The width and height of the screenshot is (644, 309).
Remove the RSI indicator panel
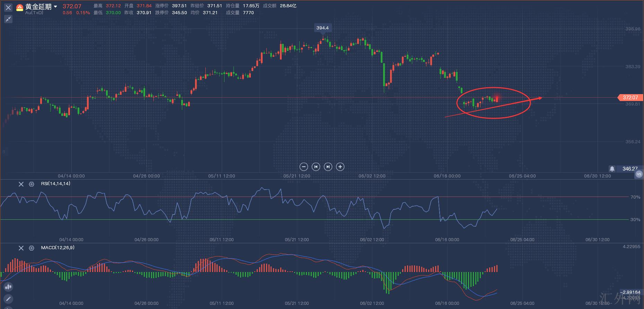tap(21, 184)
